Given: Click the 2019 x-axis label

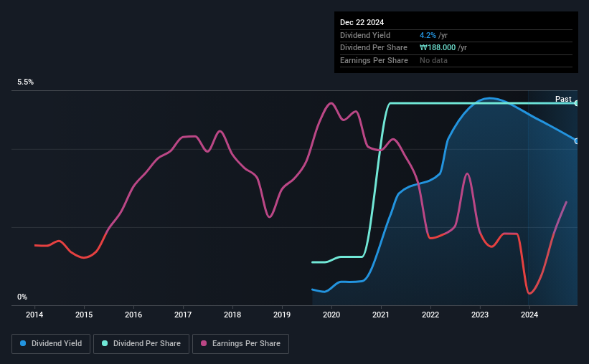Looking at the screenshot, I should 282,315.
